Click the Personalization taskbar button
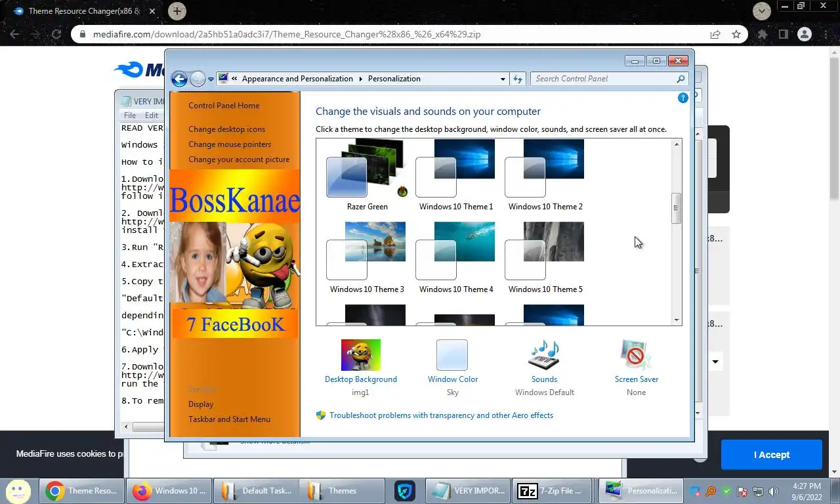 coord(641,490)
